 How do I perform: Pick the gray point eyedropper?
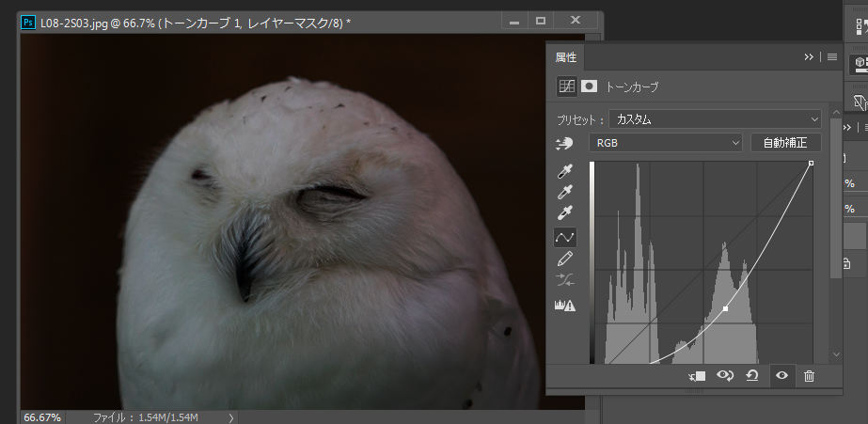point(565,193)
